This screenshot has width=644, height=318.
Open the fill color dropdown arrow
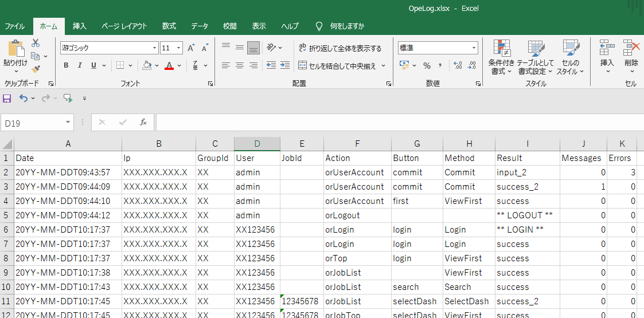click(x=157, y=65)
